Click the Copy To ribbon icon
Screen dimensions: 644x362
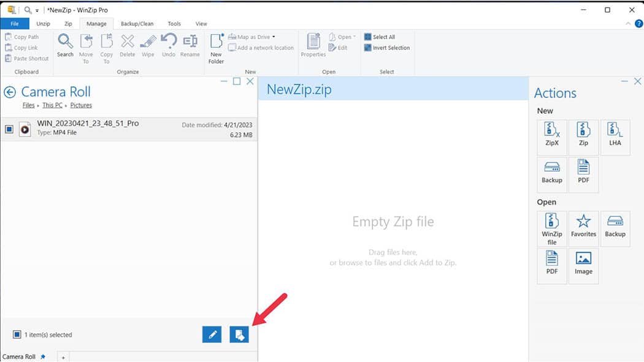click(x=106, y=49)
